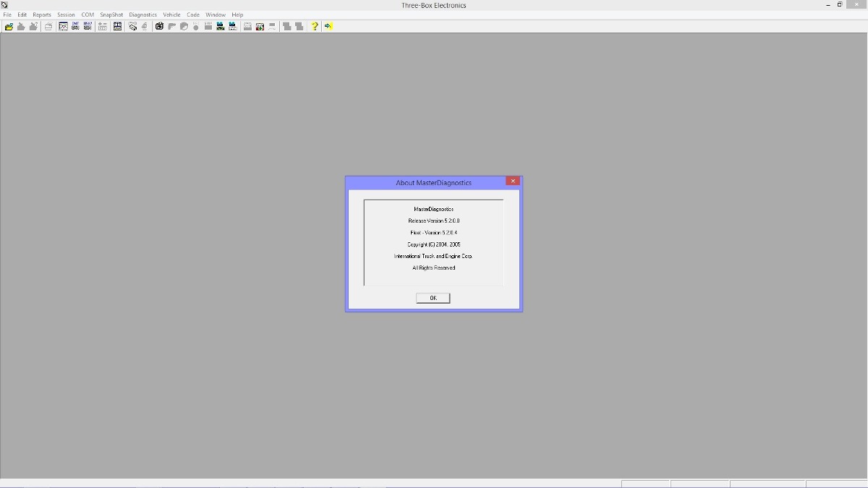The width and height of the screenshot is (868, 488).
Task: Click the yellow Open folder toolbar icon
Action: 9,26
